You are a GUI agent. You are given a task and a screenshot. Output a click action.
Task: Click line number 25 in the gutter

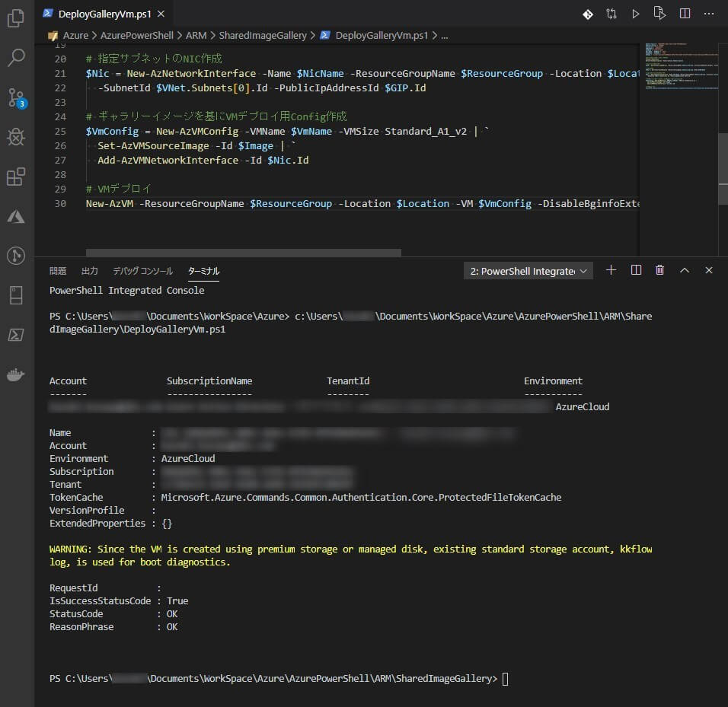(x=60, y=132)
